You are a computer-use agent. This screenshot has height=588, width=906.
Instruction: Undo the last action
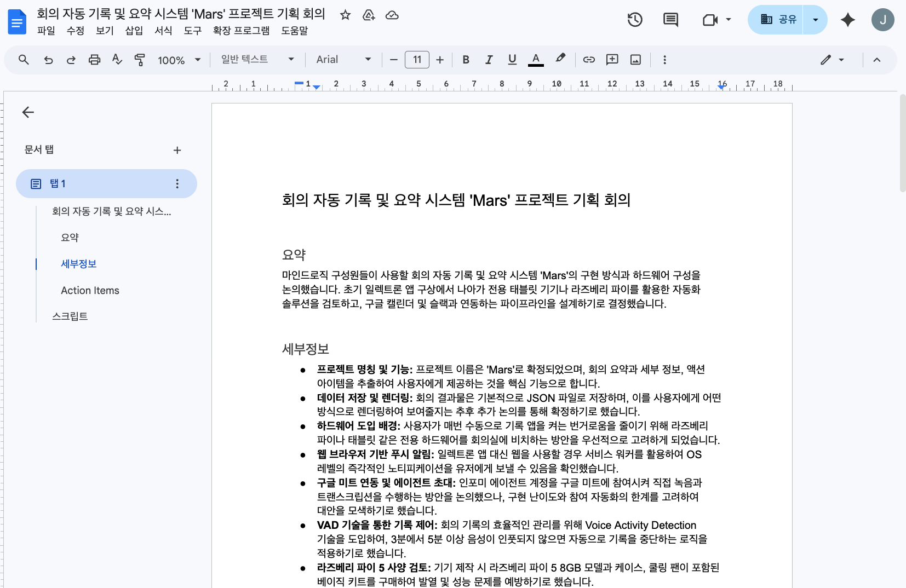(48, 60)
